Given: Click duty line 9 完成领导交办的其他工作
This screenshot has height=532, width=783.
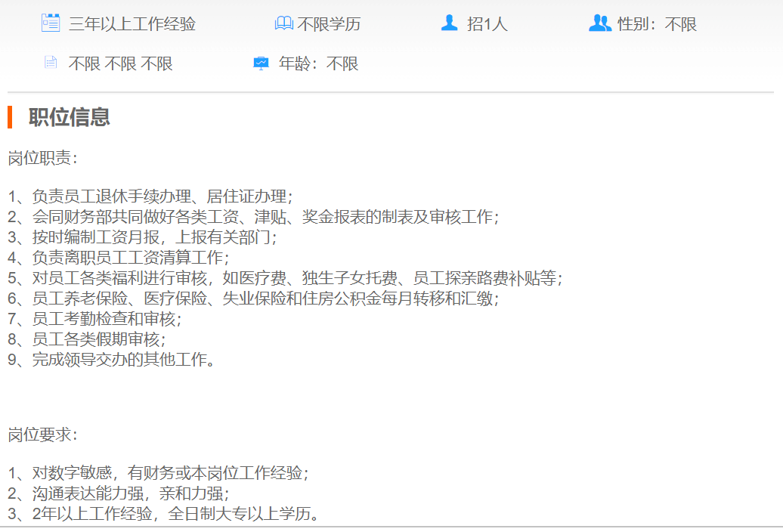Looking at the screenshot, I should click(113, 360).
